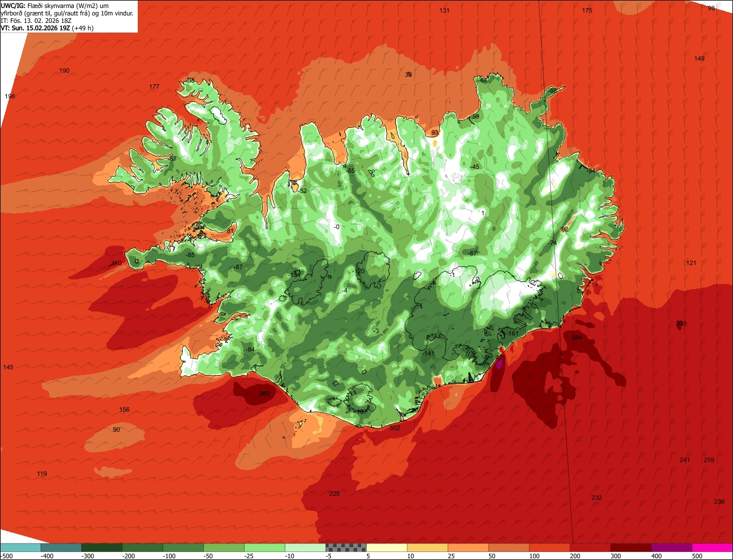Click the map value '259'
This screenshot has width=733, height=560.
(709, 460)
